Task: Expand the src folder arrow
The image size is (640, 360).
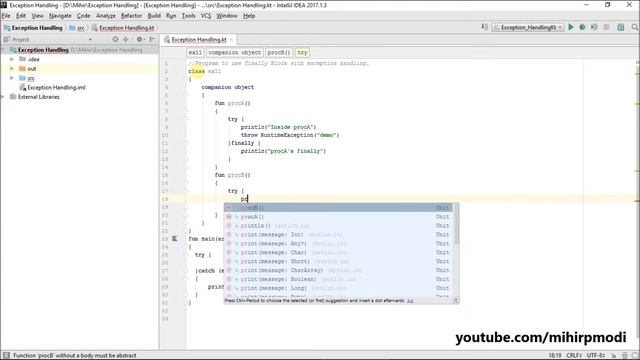Action: [x=12, y=78]
